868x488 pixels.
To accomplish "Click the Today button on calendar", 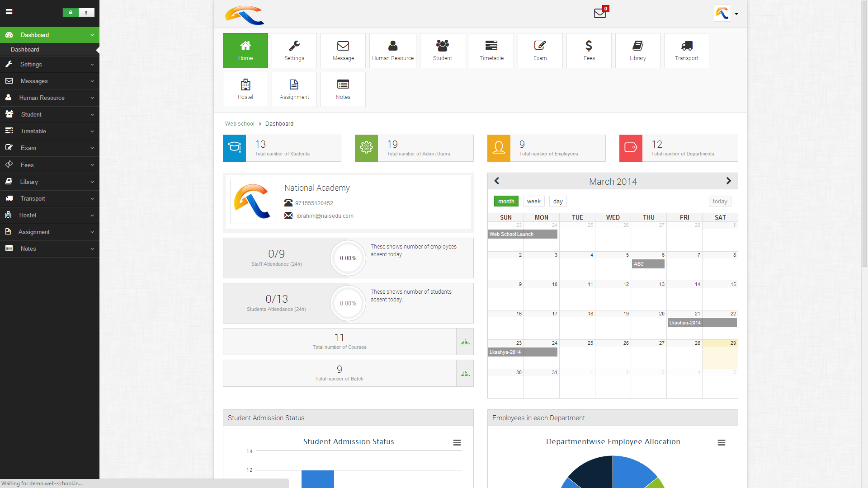I will tap(720, 201).
